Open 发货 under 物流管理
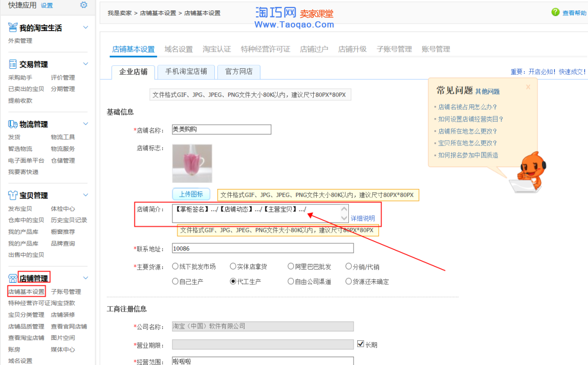The width and height of the screenshot is (588, 365). (x=14, y=137)
